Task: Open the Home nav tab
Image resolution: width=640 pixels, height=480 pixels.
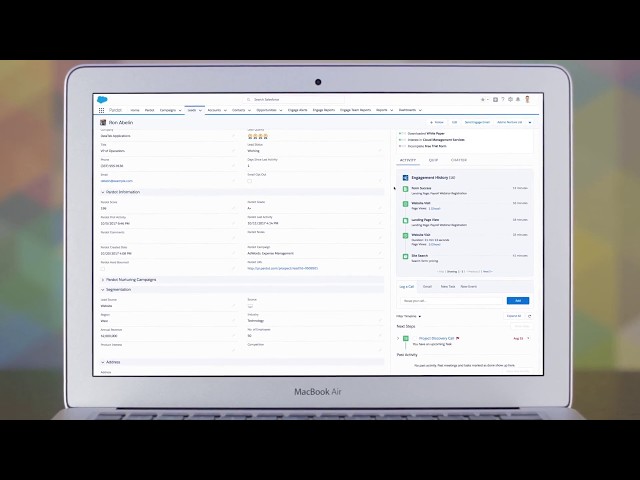Action: [135, 110]
